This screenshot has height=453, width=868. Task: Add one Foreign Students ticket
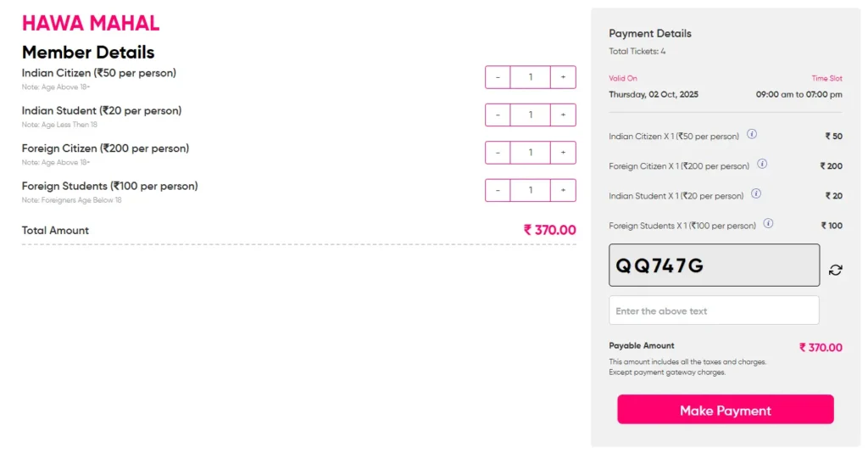click(x=563, y=190)
